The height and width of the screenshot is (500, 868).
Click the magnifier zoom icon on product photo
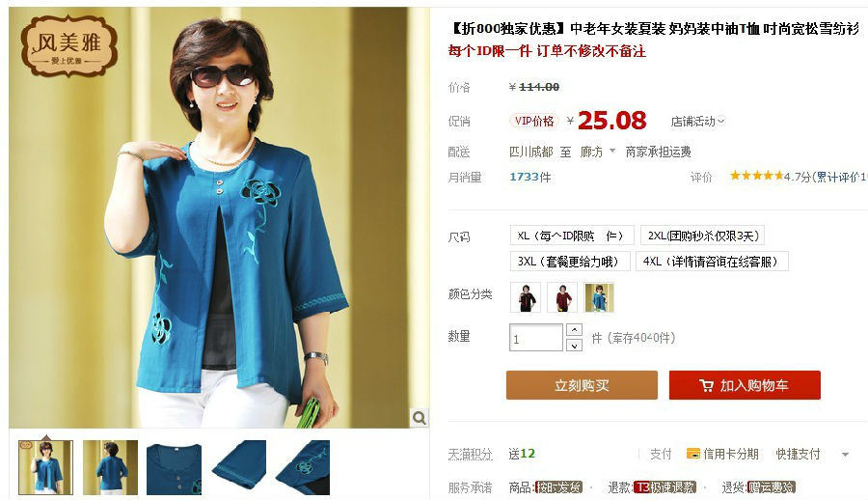pos(420,417)
